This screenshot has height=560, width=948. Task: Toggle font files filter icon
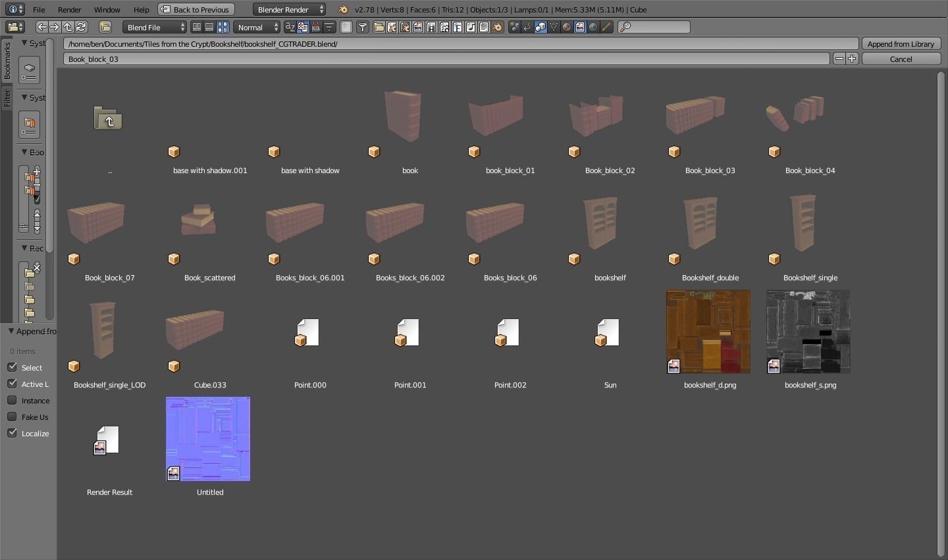click(457, 27)
